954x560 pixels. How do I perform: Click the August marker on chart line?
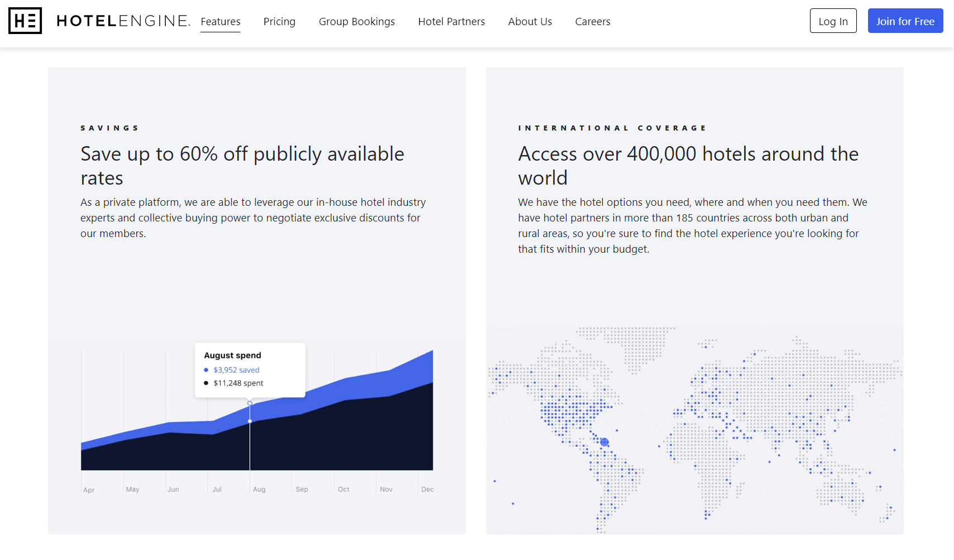point(250,403)
